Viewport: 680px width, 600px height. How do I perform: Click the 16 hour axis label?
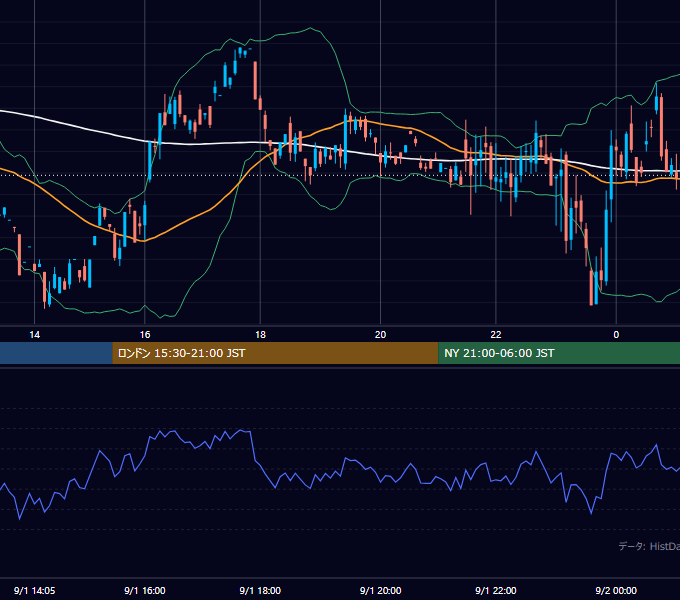point(145,335)
